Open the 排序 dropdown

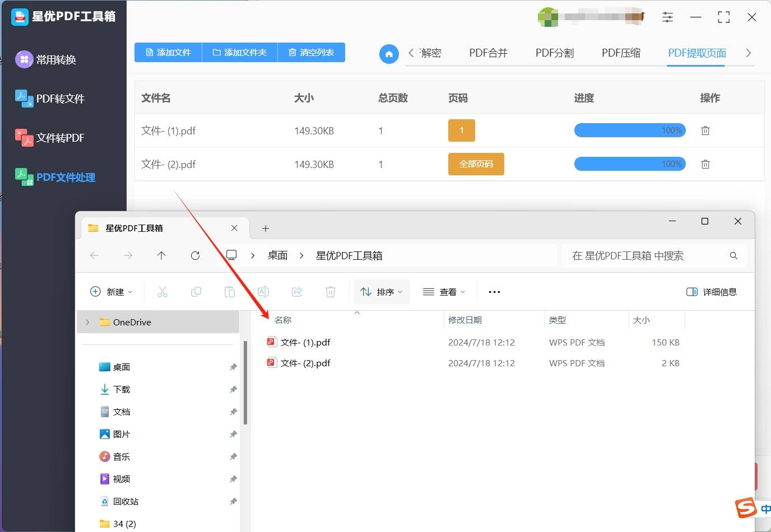pos(382,292)
